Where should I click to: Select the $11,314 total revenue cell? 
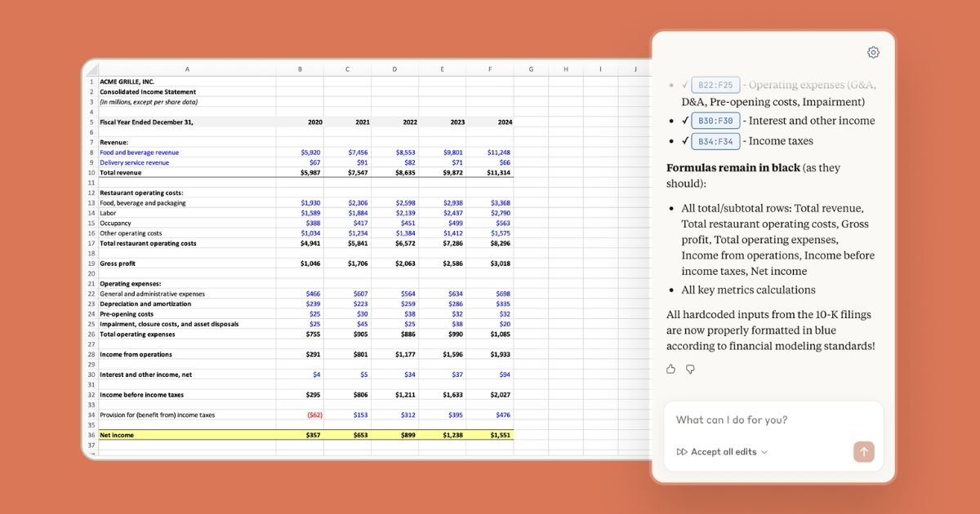point(490,173)
